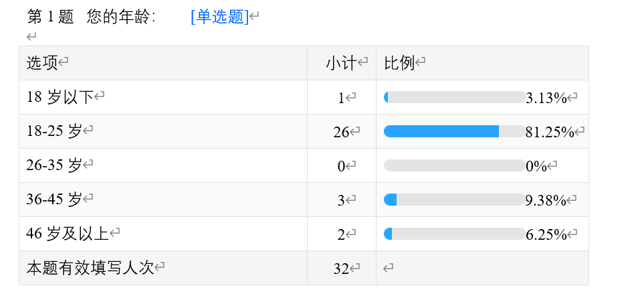
Task: Click the 3.13% progress bar
Action: [455, 98]
